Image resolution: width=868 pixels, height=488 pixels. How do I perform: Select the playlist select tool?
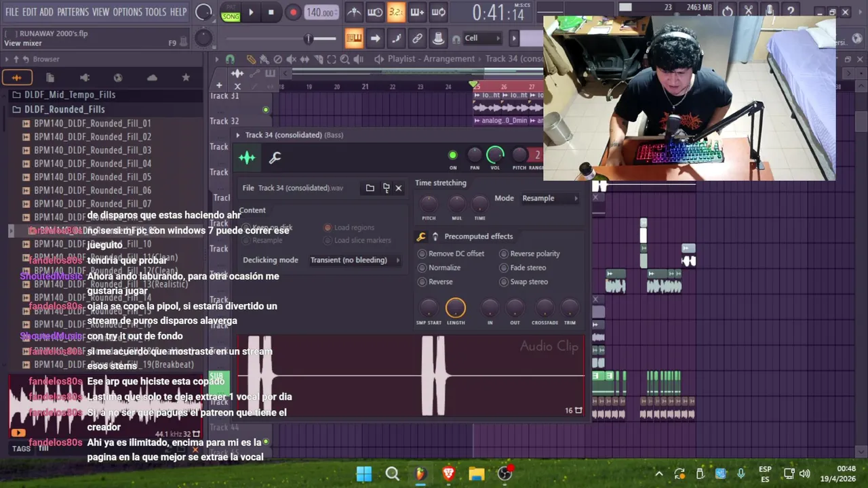(x=332, y=59)
